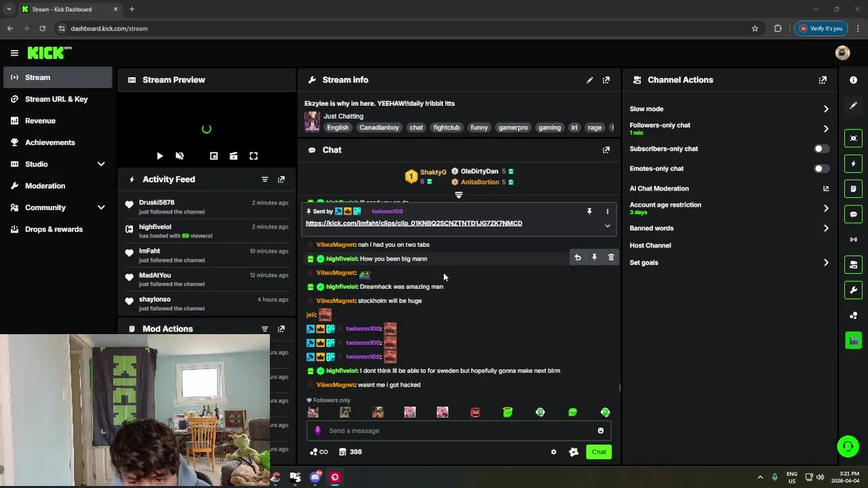Toggle the chat bubble widget in right toolbar
This screenshot has width=868, height=488.
[x=853, y=214]
